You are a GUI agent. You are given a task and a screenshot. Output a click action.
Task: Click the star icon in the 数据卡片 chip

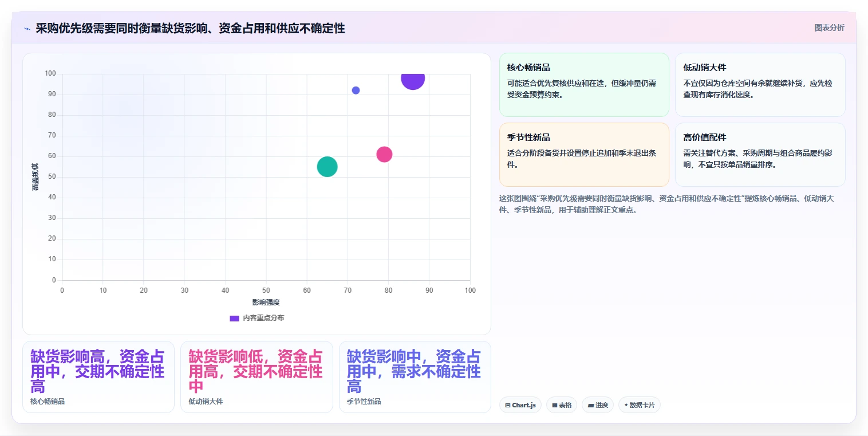(626, 405)
